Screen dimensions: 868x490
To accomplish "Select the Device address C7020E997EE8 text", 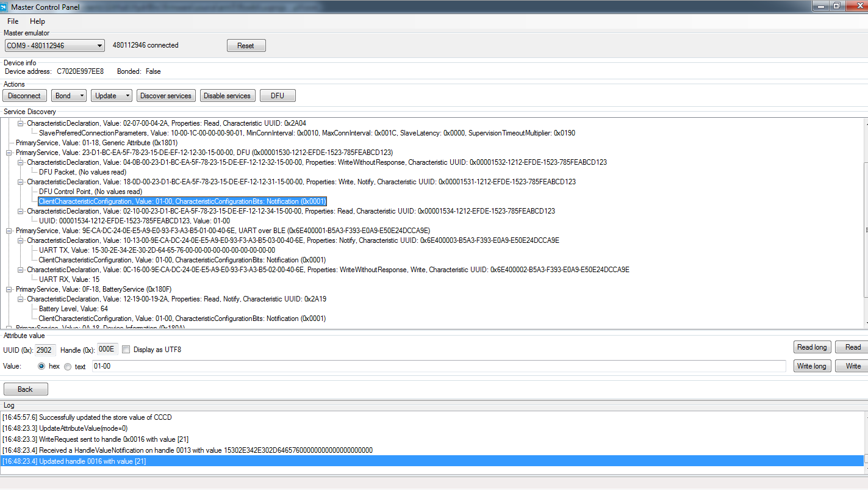I will coord(81,71).
